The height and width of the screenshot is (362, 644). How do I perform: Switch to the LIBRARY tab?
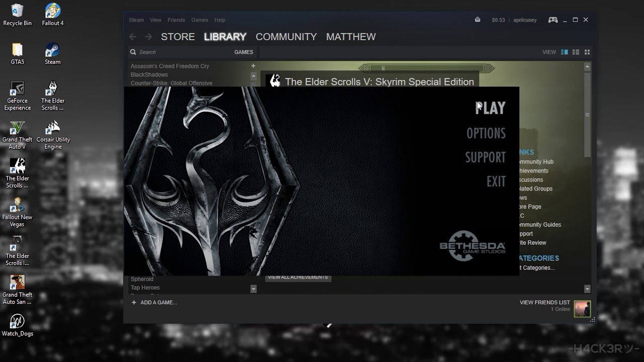[x=225, y=37]
